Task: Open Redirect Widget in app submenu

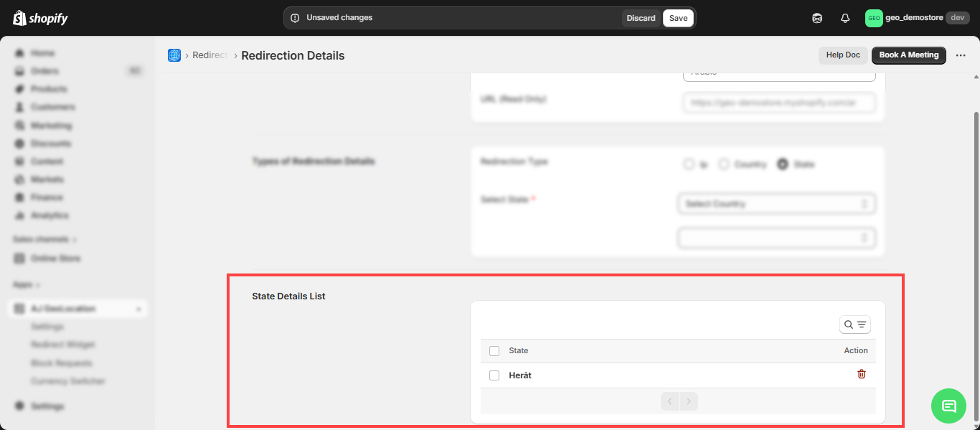Action: pos(62,345)
